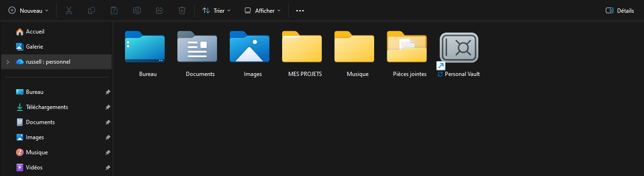Viewport: 644px width, 176px height.
Task: Select the Personal Vault safe icon
Action: [x=459, y=48]
